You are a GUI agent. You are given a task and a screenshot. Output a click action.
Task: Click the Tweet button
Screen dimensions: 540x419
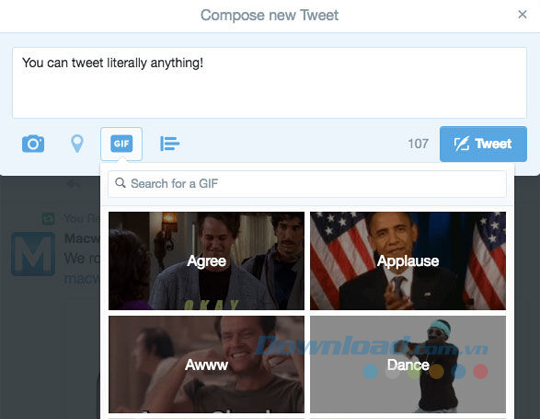(483, 144)
